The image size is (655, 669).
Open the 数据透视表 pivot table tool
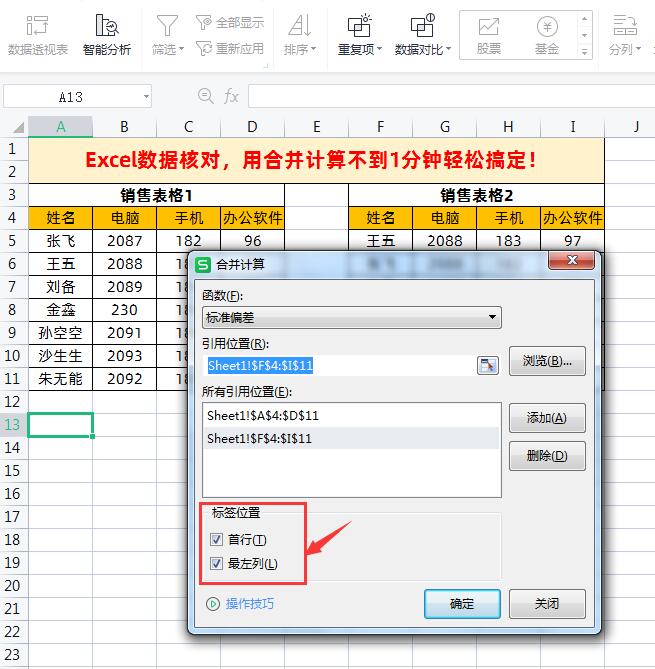(x=38, y=36)
